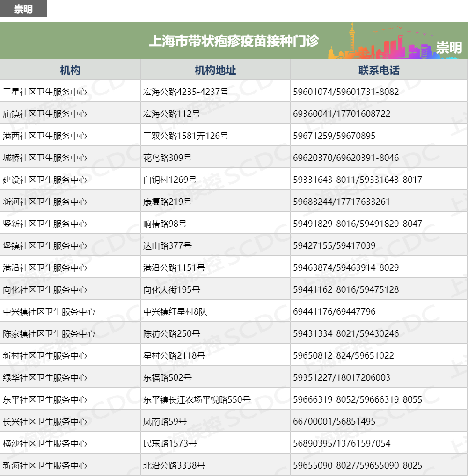Screen dimensions: 468x476
Task: Select address 白钥村1269号
Action: click(x=170, y=180)
